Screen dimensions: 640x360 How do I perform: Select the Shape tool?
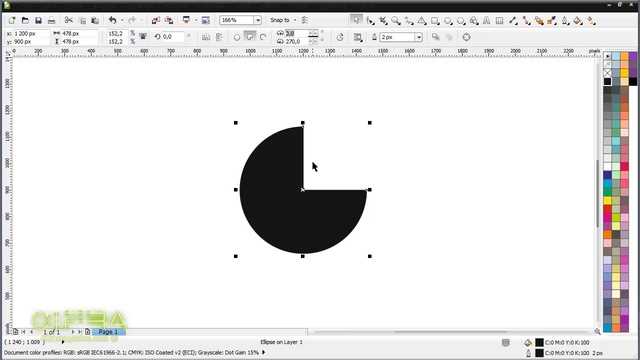(370, 20)
